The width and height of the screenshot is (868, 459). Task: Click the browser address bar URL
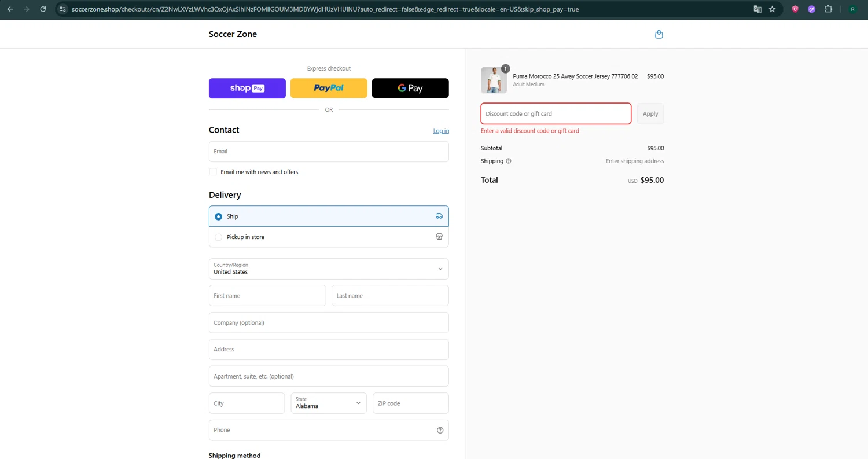325,9
